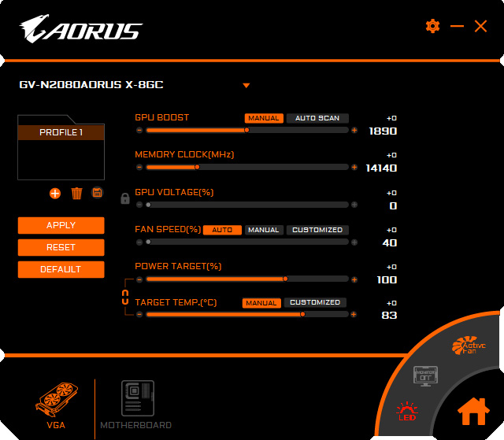Switch to the Motherboard tab
This screenshot has width=504, height=440.
[136, 405]
